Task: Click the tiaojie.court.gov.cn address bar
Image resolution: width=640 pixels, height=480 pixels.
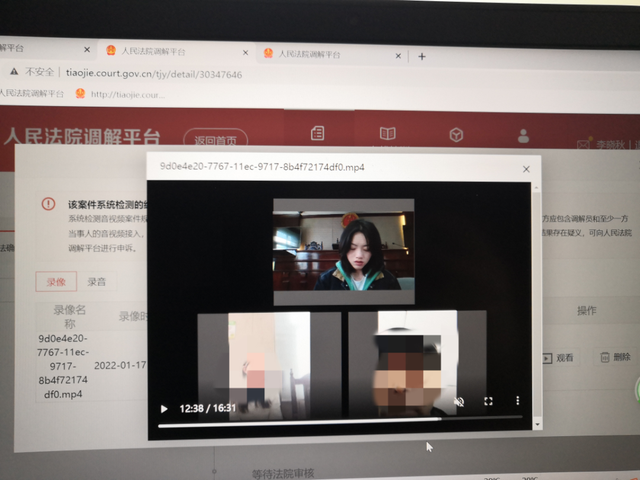Action: (x=154, y=74)
